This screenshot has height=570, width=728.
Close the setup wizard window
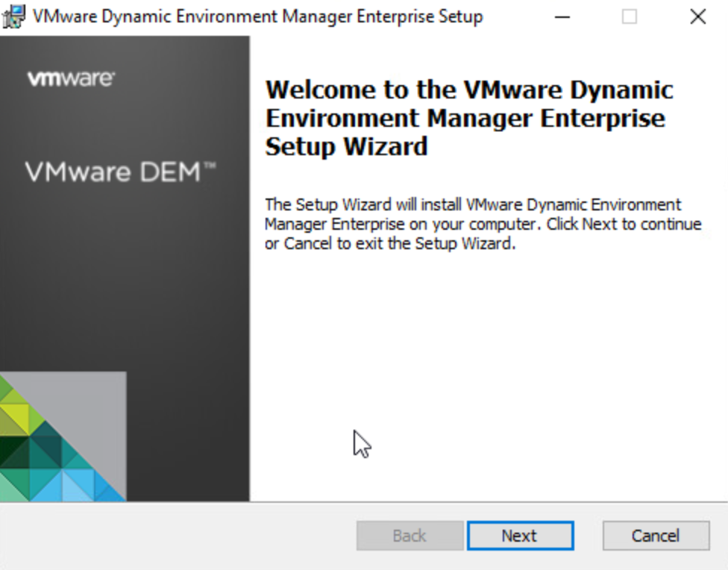coord(697,16)
